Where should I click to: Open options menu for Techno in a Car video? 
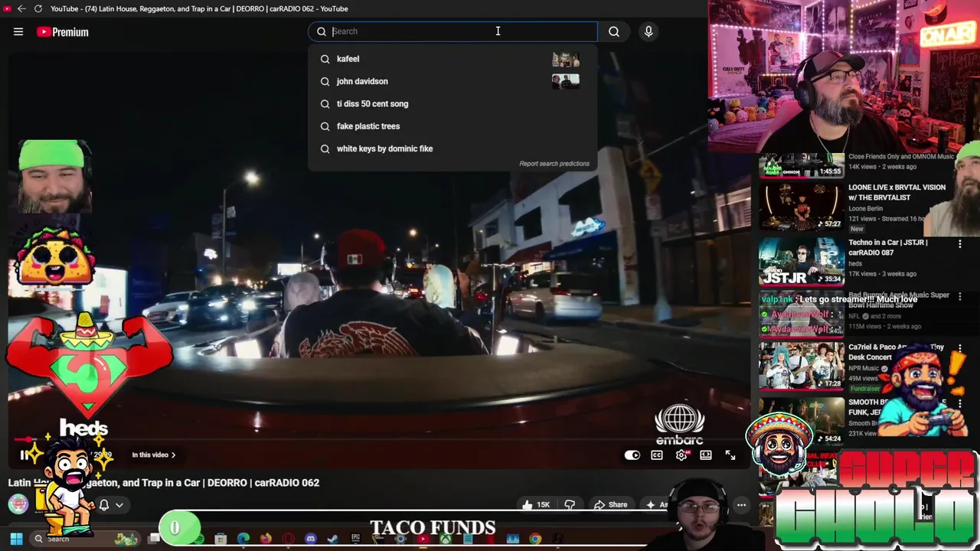(x=960, y=244)
